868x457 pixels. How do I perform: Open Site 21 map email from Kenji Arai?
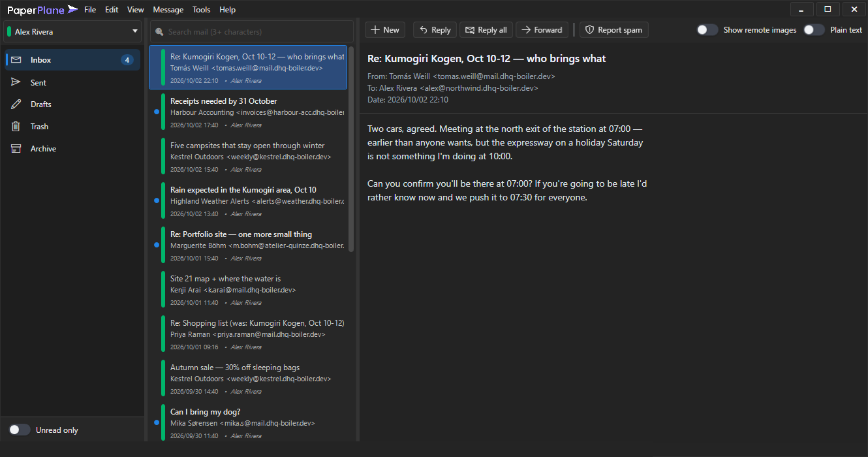248,290
